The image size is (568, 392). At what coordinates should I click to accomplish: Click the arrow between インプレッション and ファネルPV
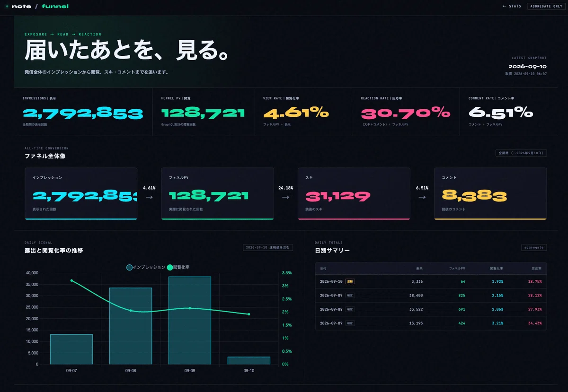(149, 197)
